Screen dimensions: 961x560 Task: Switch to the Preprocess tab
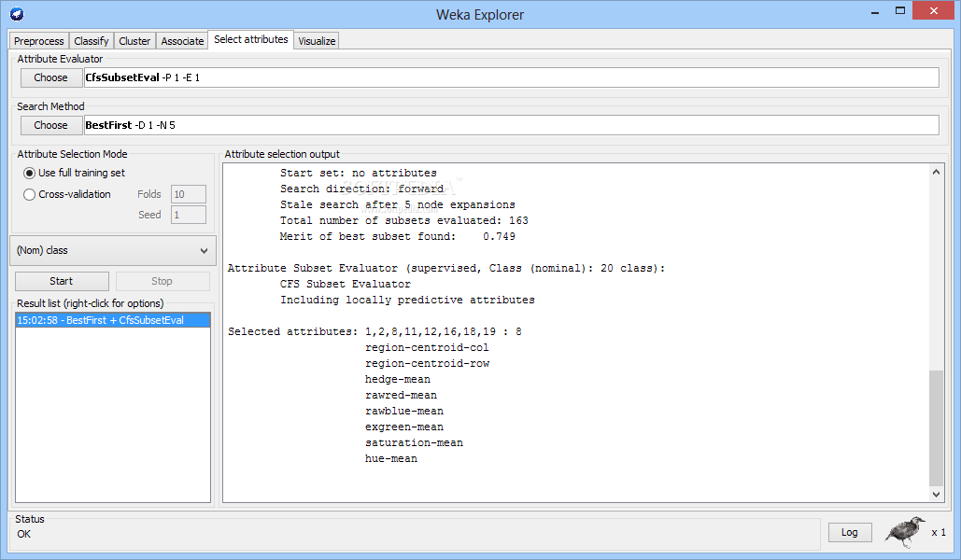(38, 41)
